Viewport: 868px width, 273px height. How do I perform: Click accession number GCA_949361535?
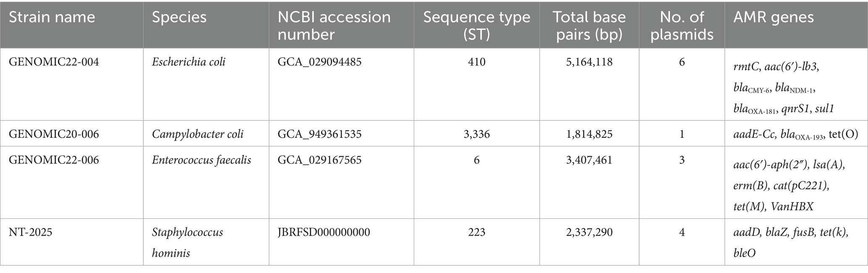coord(319,134)
